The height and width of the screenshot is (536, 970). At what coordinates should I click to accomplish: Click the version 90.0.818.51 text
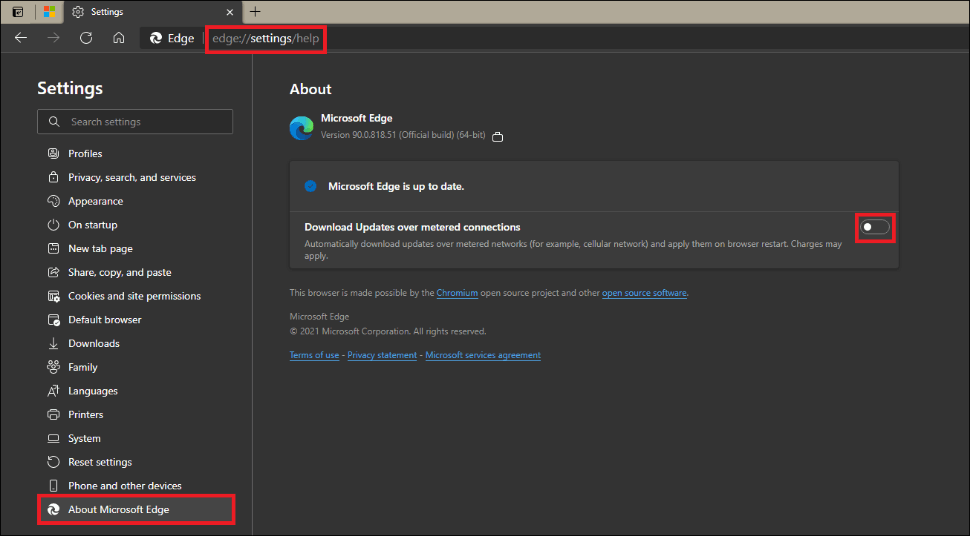coord(403,135)
